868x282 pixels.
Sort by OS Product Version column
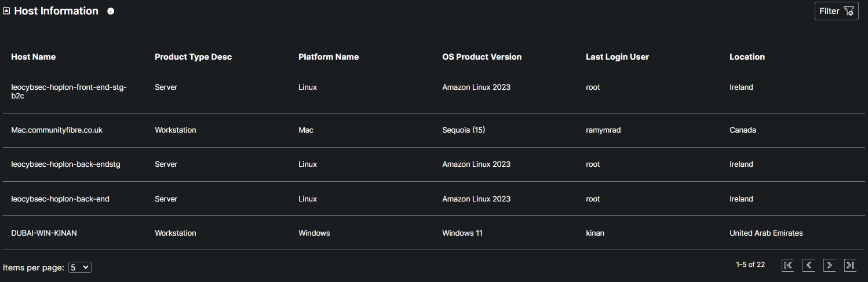(482, 57)
